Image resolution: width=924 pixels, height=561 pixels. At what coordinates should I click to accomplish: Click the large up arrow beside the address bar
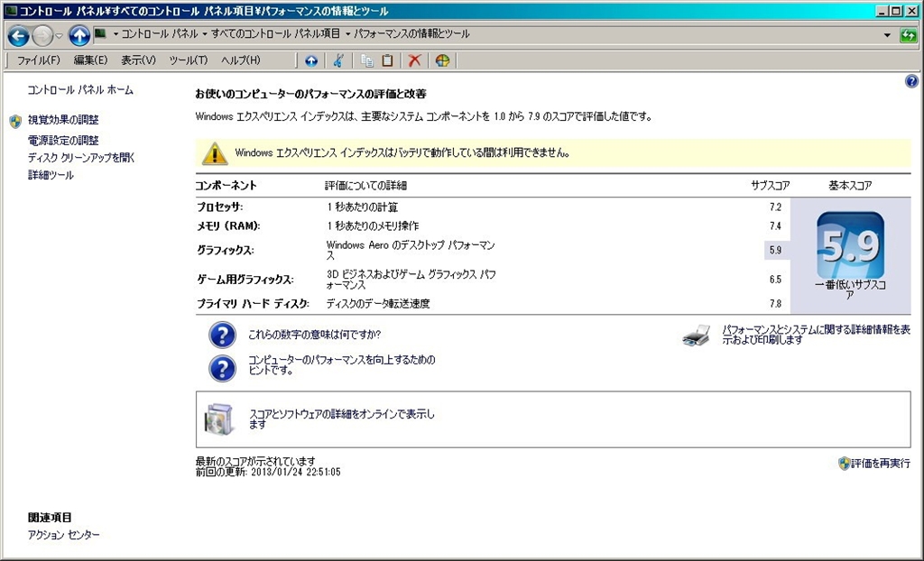79,37
